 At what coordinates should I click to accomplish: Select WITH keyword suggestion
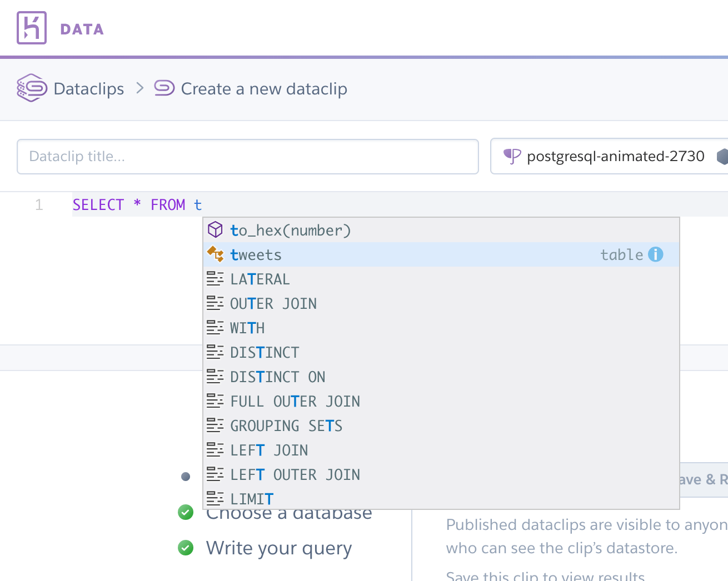pos(441,328)
